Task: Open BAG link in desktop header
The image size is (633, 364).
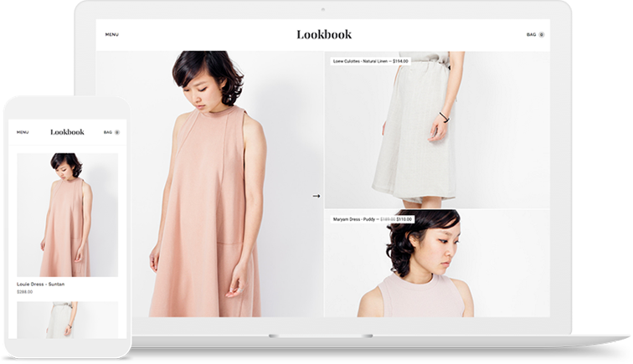Action: coord(531,35)
